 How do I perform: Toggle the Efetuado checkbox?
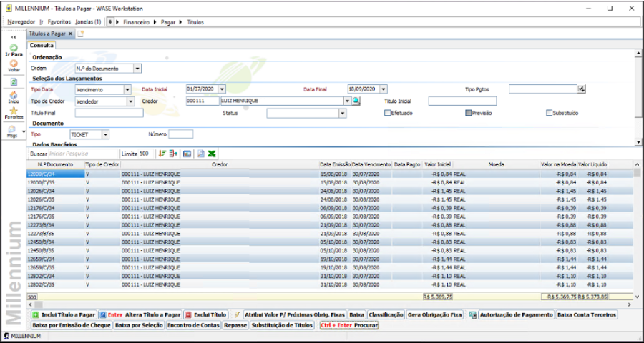tap(387, 113)
